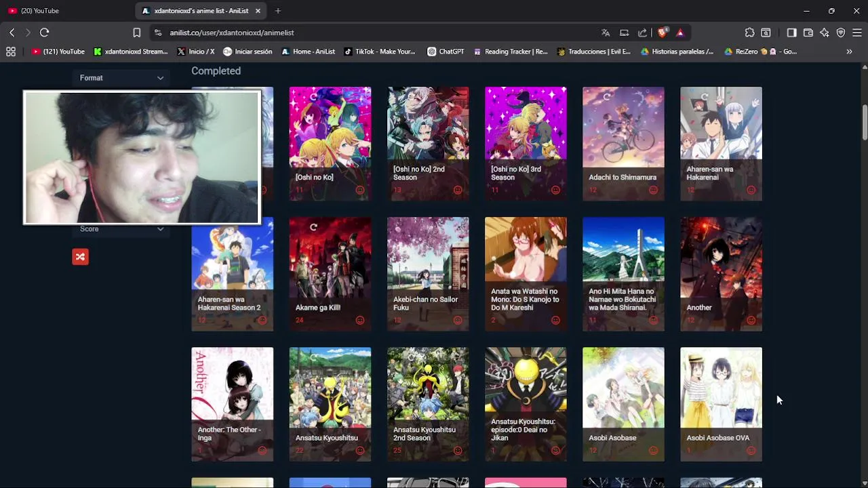The height and width of the screenshot is (488, 868).
Task: Open Brave Shields lion icon
Action: 663,33
